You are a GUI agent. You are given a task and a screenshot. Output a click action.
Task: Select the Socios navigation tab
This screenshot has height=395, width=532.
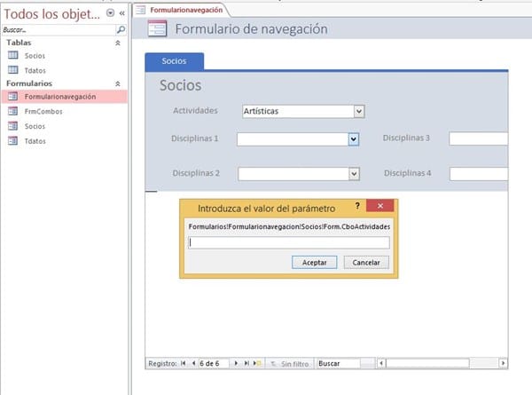click(x=175, y=61)
